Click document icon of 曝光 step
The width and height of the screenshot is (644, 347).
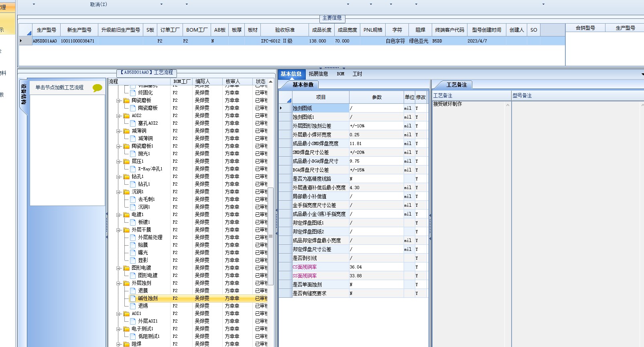click(133, 252)
